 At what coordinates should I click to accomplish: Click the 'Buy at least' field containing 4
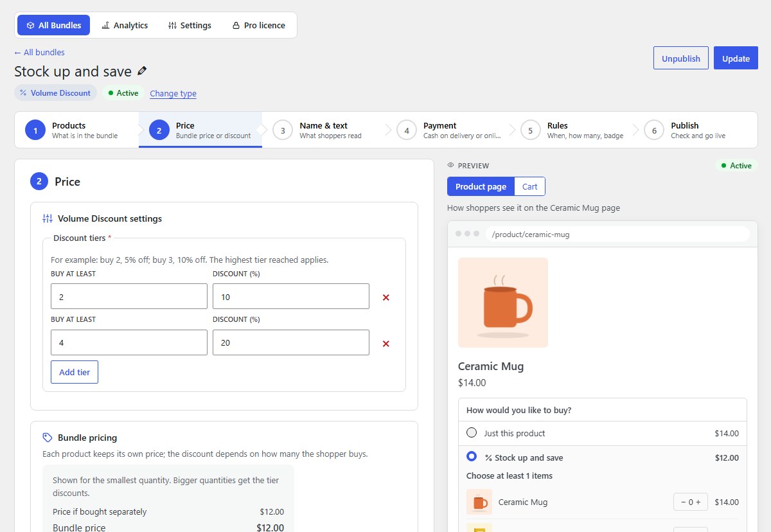click(129, 342)
